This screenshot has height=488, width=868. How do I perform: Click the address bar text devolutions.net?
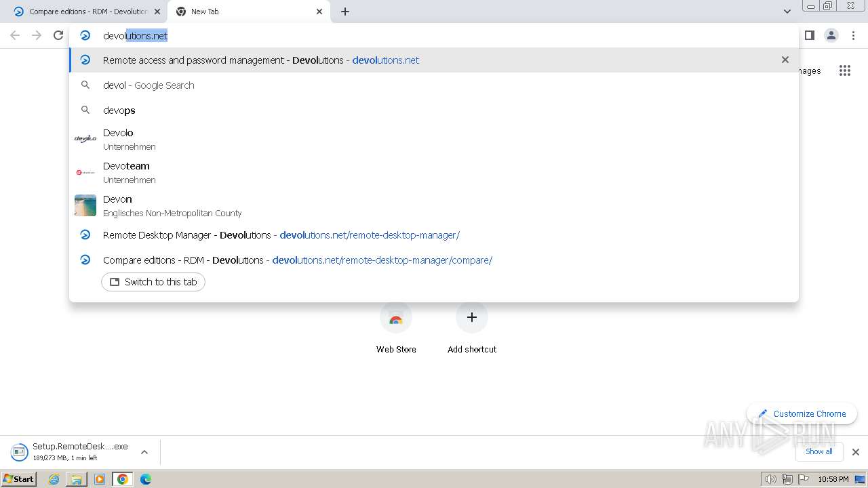pos(135,35)
